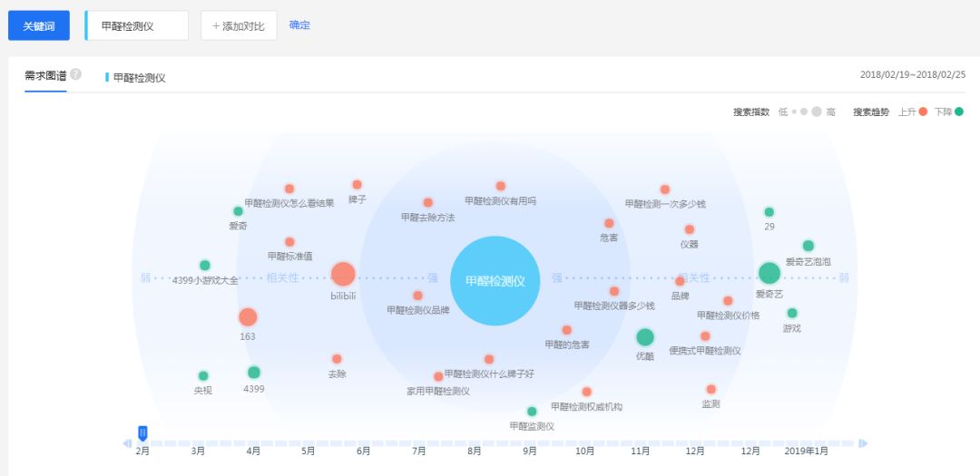Switch to the 需求图谱 tab

tap(45, 75)
